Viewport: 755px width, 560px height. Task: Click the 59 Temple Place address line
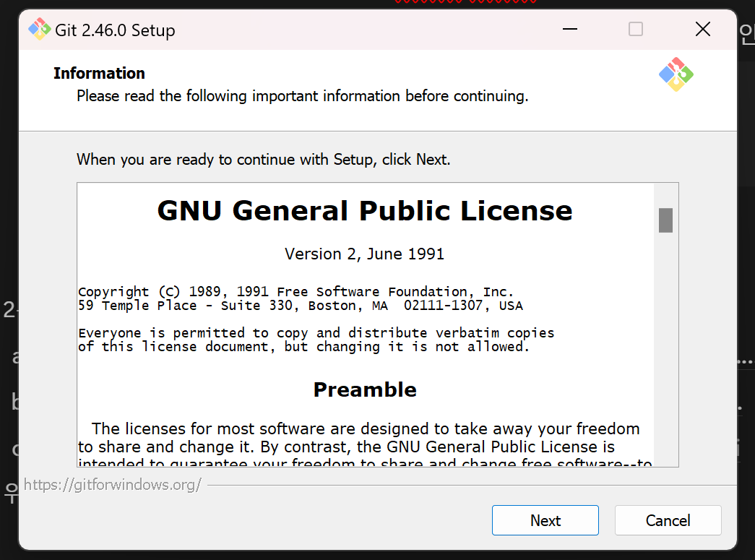coord(301,306)
